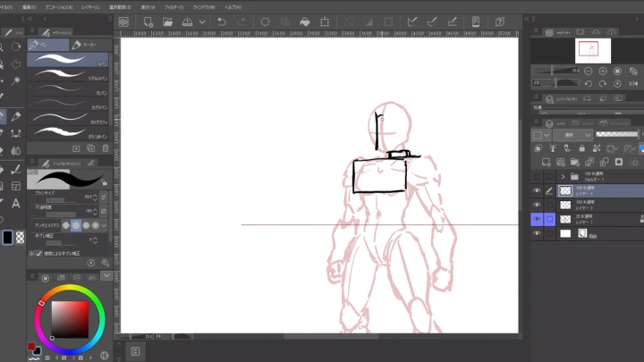Choose the Maru pen brush preset

coord(68,88)
